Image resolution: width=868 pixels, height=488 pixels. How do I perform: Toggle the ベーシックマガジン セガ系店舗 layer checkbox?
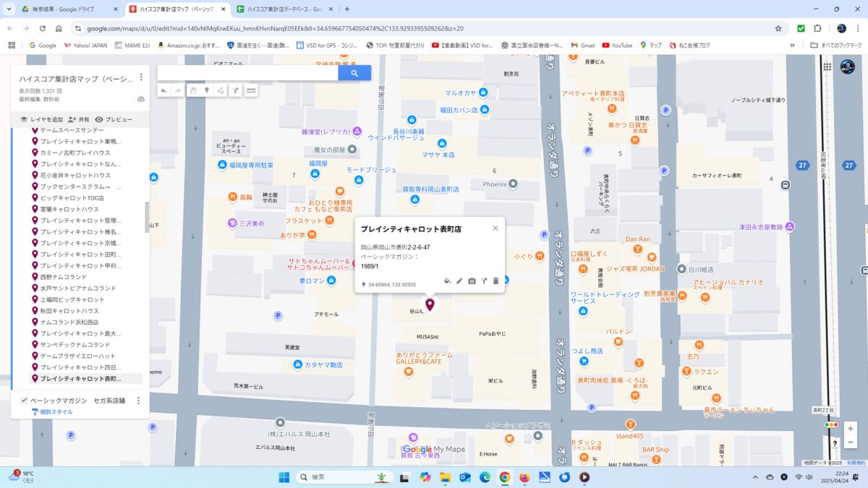pyautogui.click(x=24, y=401)
